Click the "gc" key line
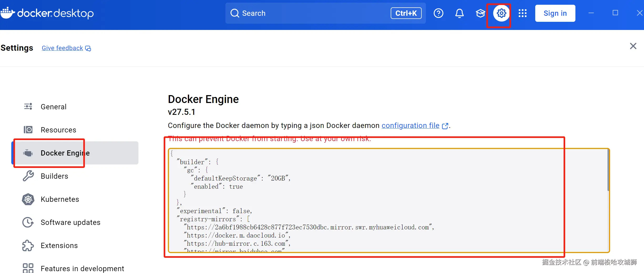 pos(196,170)
